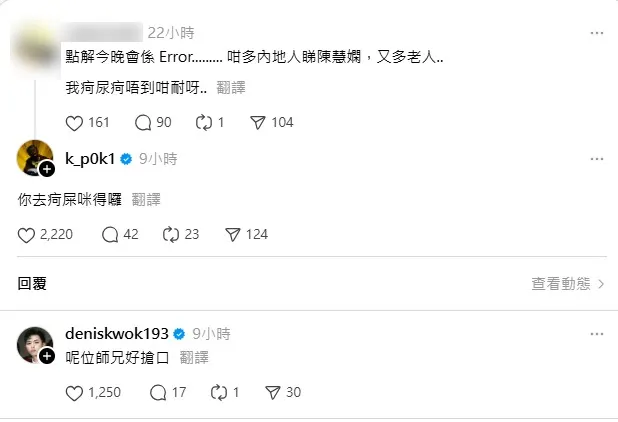
Task: Share k_p0k1's post with 124 shares
Action: [x=233, y=235]
